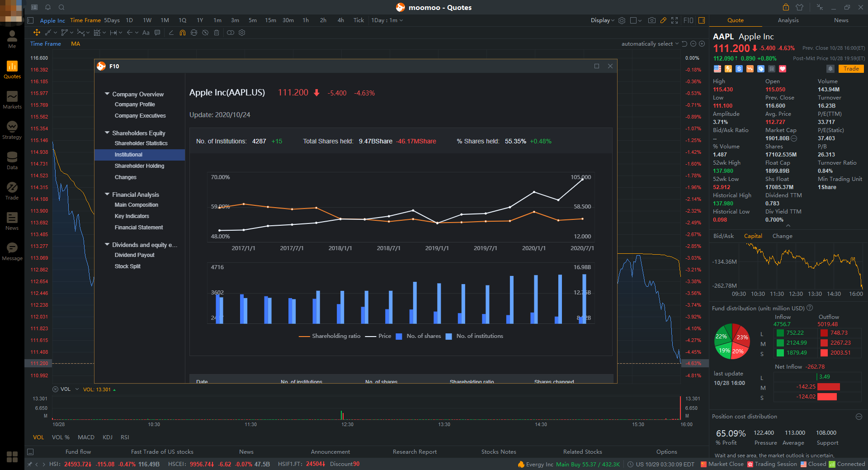Image resolution: width=868 pixels, height=470 pixels.
Task: Open the 1Day : 1m dropdown
Action: (x=387, y=20)
